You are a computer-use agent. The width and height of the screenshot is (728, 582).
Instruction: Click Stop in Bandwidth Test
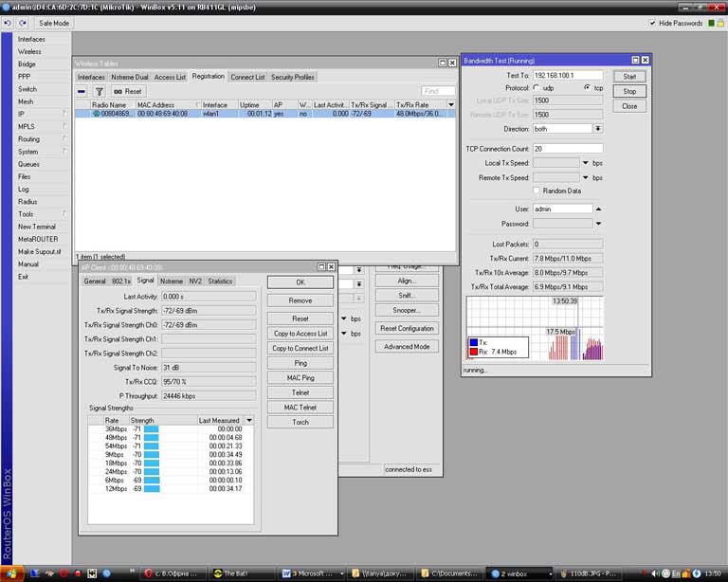click(629, 91)
